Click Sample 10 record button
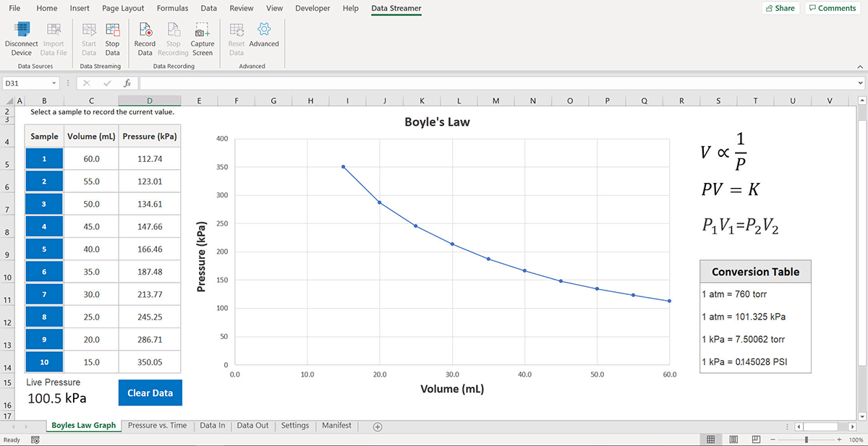The height and width of the screenshot is (446, 868). click(x=44, y=362)
